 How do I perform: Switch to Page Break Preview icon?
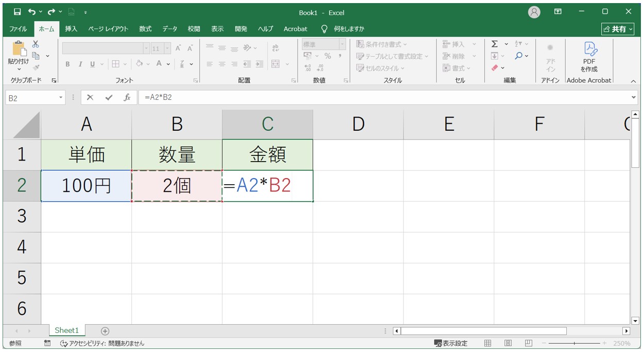pos(528,343)
